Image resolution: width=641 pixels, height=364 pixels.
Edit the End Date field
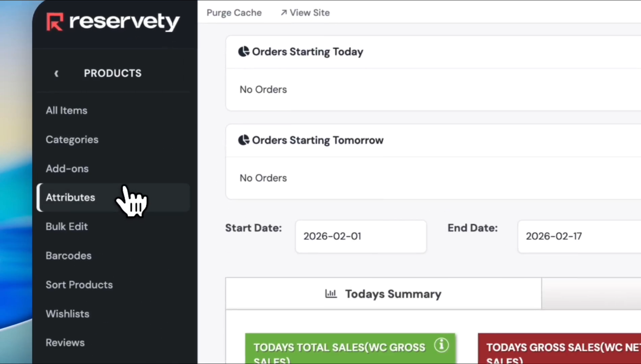(x=579, y=236)
